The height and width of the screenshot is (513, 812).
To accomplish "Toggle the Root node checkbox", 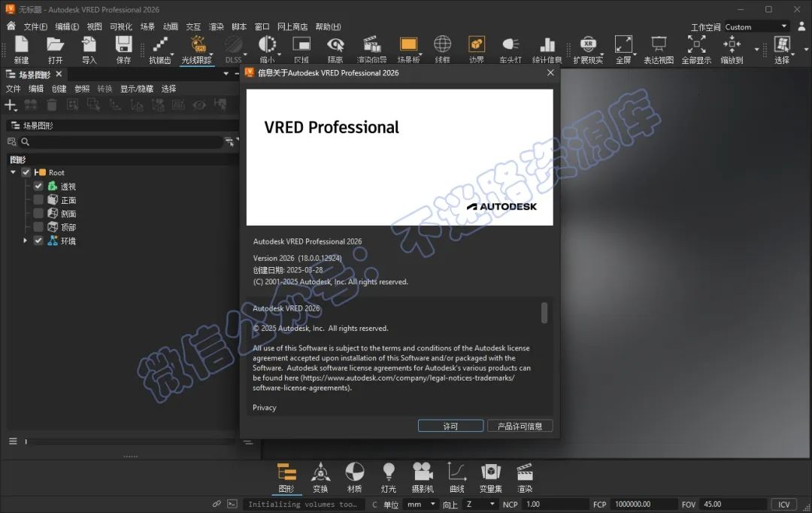I will 26,172.
